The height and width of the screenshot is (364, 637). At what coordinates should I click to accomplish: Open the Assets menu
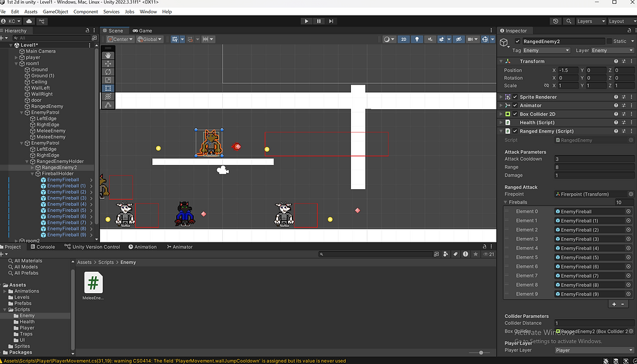[x=31, y=12]
